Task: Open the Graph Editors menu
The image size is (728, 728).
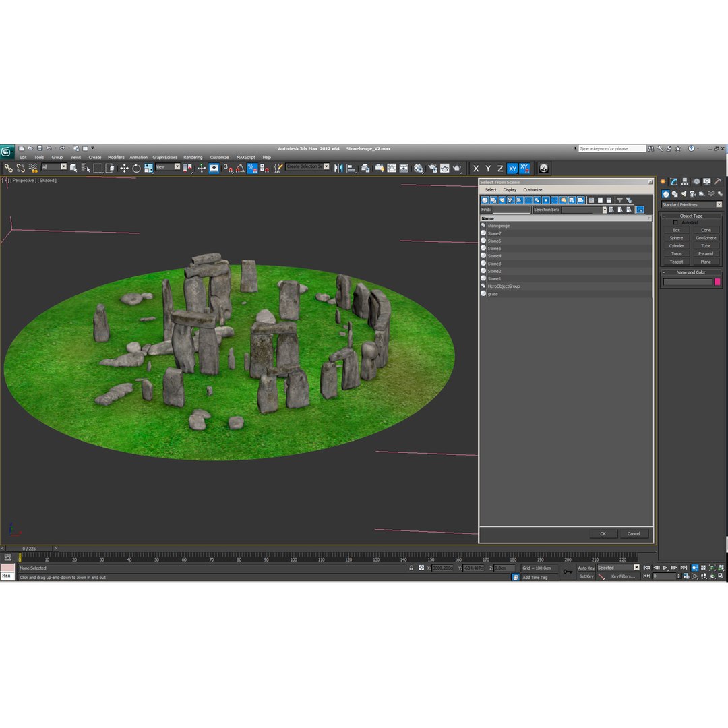Action: [x=165, y=157]
